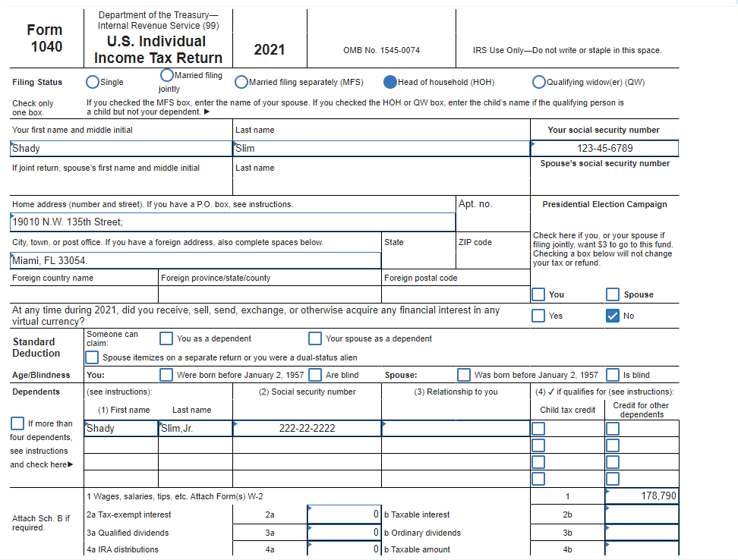Click the first name field containing Shady
The height and width of the screenshot is (560, 738).
pyautogui.click(x=121, y=149)
